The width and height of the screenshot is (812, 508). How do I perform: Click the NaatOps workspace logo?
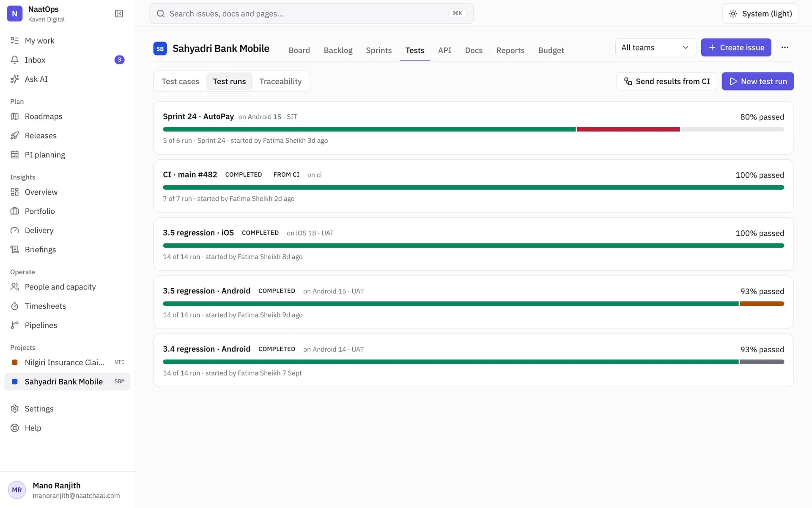pos(14,14)
